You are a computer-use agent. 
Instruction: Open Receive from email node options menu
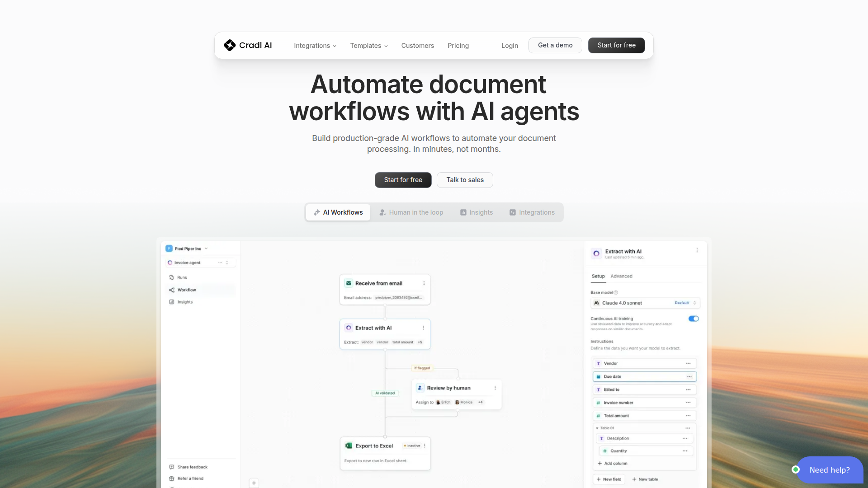[x=424, y=283]
